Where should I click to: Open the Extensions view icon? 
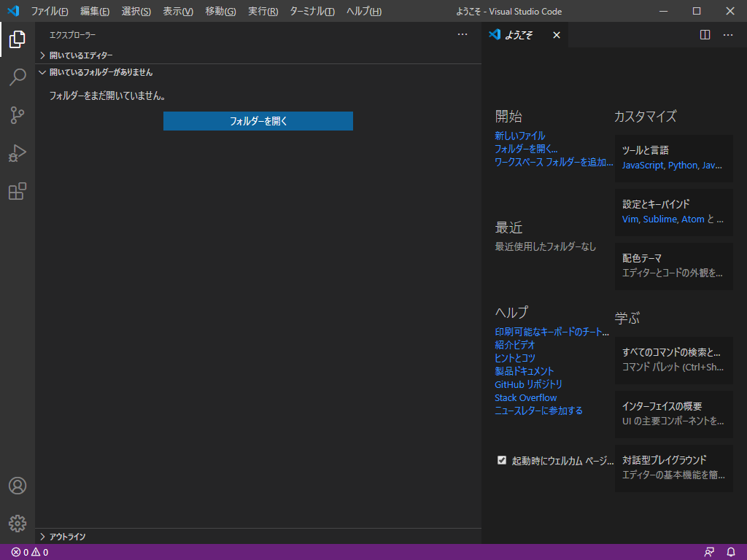coord(18,191)
